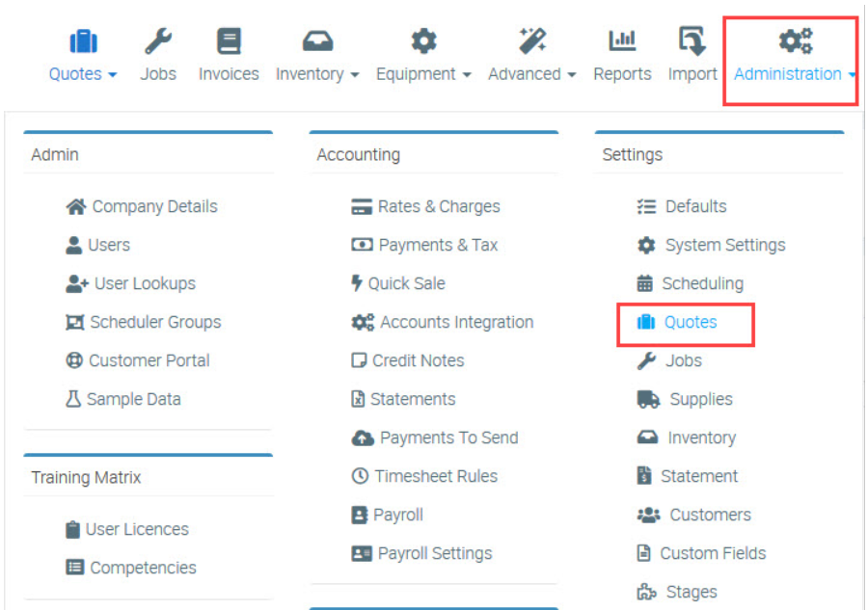Click the Import icon in top navigation

692,41
